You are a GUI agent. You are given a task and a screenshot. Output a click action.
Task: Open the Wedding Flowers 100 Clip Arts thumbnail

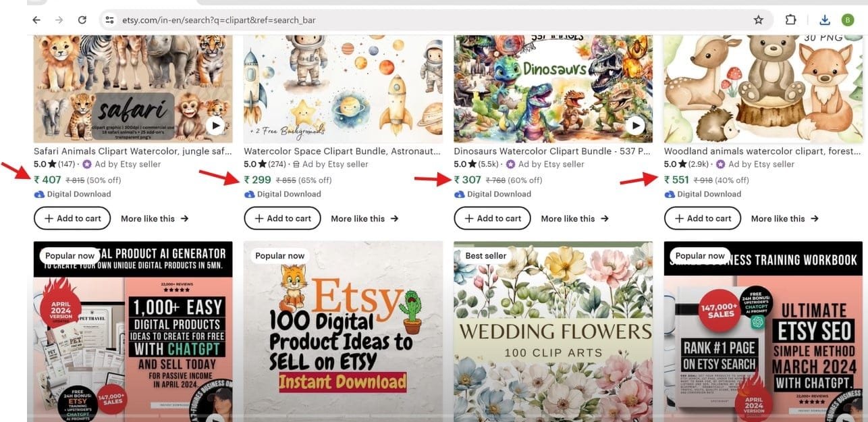(x=553, y=331)
